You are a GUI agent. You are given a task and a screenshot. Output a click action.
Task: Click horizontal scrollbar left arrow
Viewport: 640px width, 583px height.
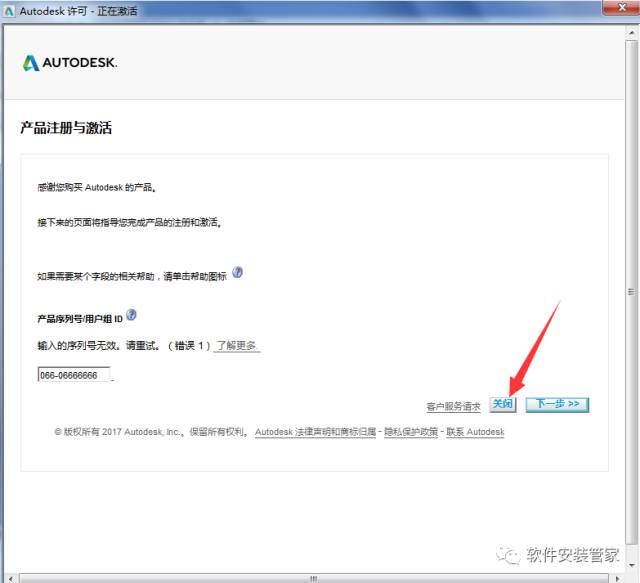pos(7,577)
